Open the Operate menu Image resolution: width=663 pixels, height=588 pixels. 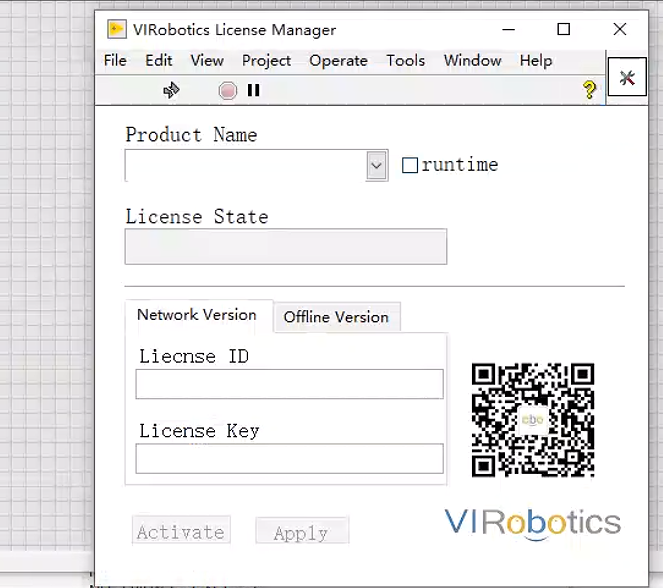tap(338, 60)
